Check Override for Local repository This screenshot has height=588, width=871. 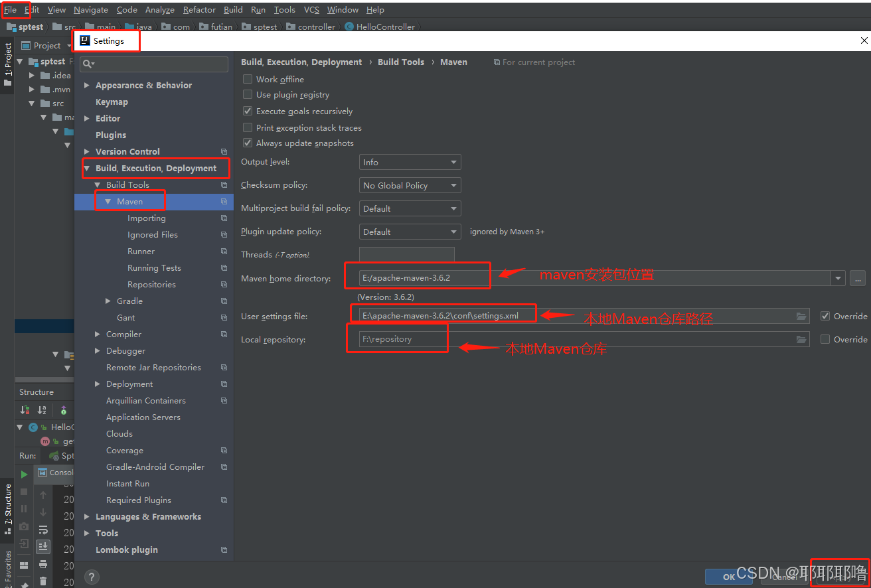pos(825,339)
